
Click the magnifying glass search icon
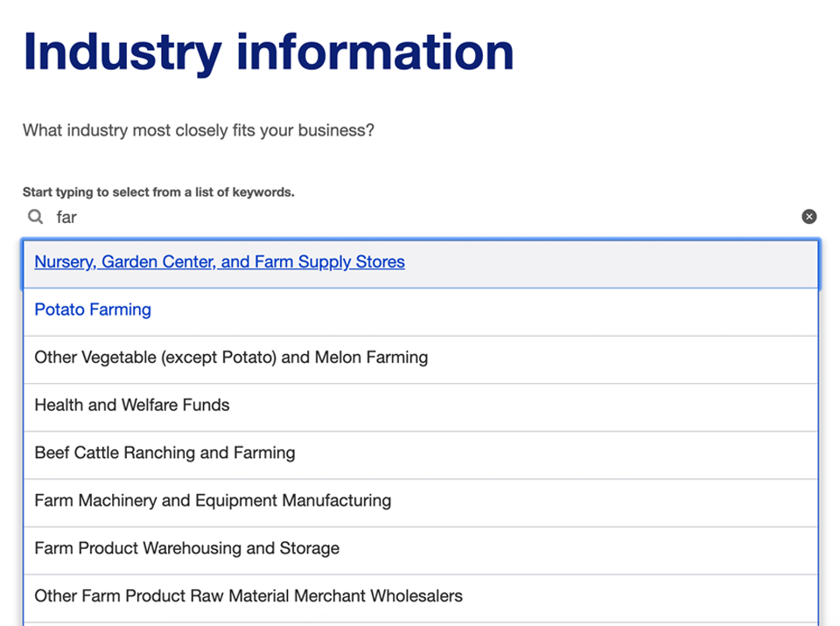(x=35, y=217)
